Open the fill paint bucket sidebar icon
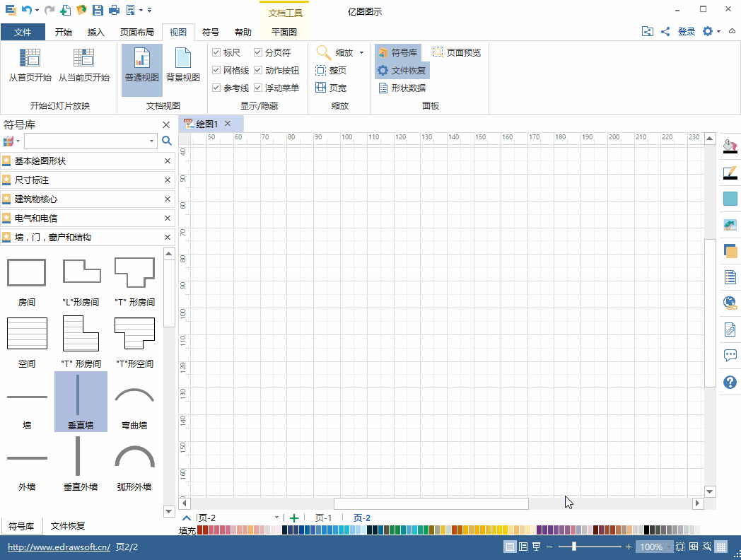741x560 pixels. (730, 146)
